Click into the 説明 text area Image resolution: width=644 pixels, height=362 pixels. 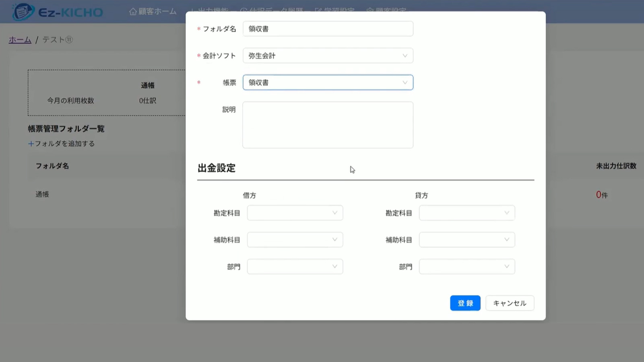tap(328, 125)
